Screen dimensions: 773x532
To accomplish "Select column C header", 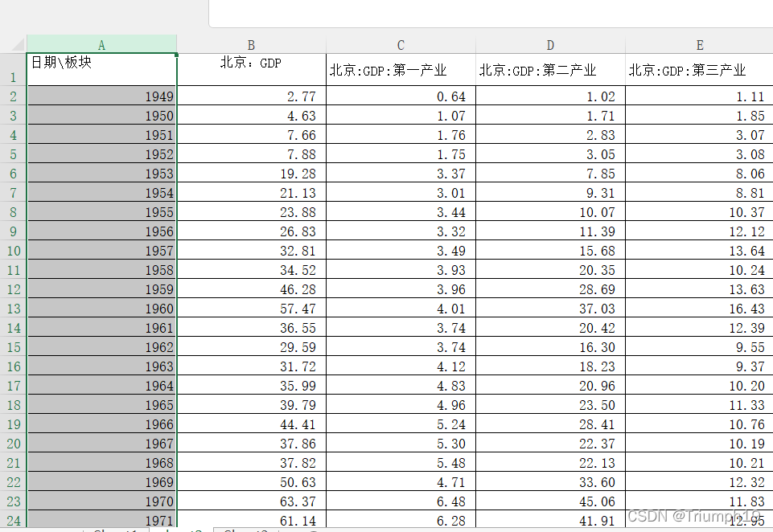I will pyautogui.click(x=401, y=45).
